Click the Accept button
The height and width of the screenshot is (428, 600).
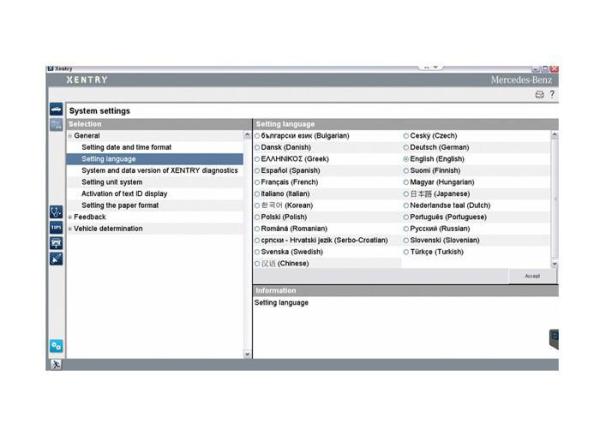532,276
